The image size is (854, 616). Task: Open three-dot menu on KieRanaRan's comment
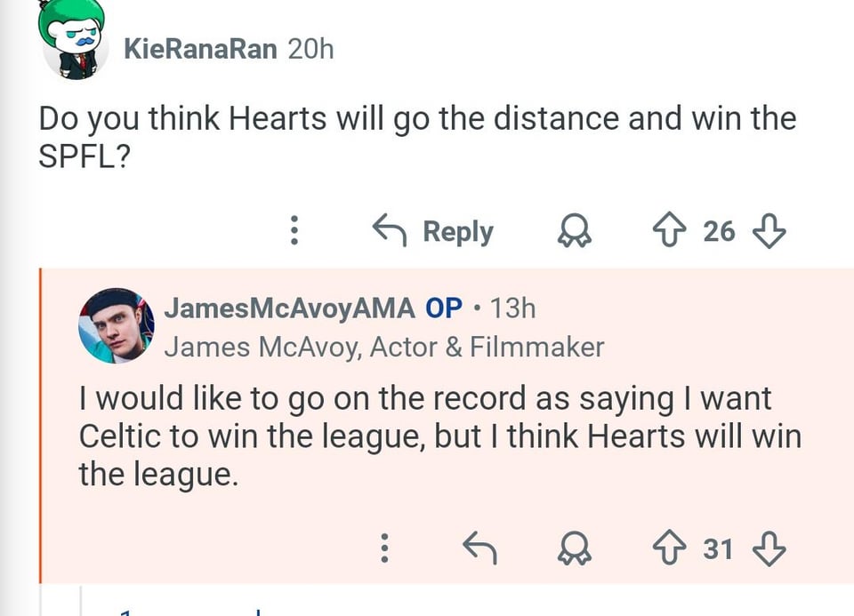(293, 231)
